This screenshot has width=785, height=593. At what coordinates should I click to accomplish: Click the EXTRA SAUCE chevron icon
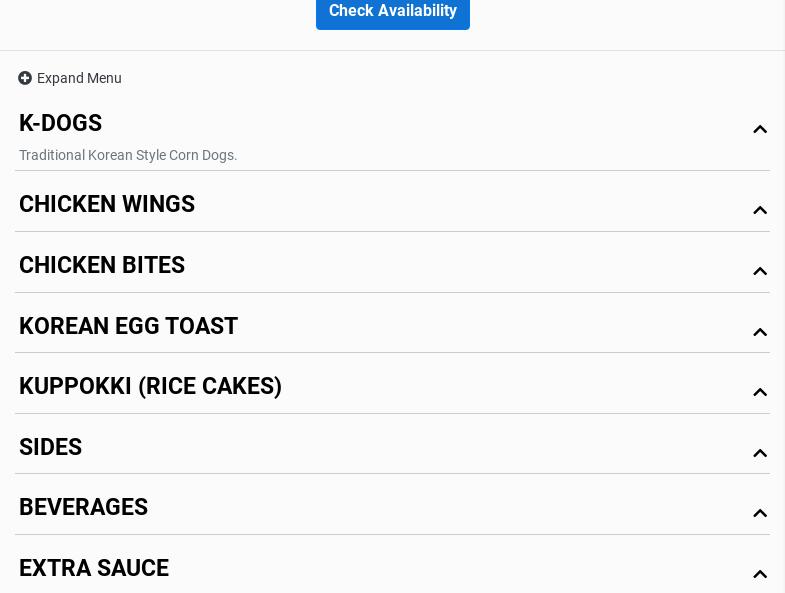tap(759, 574)
